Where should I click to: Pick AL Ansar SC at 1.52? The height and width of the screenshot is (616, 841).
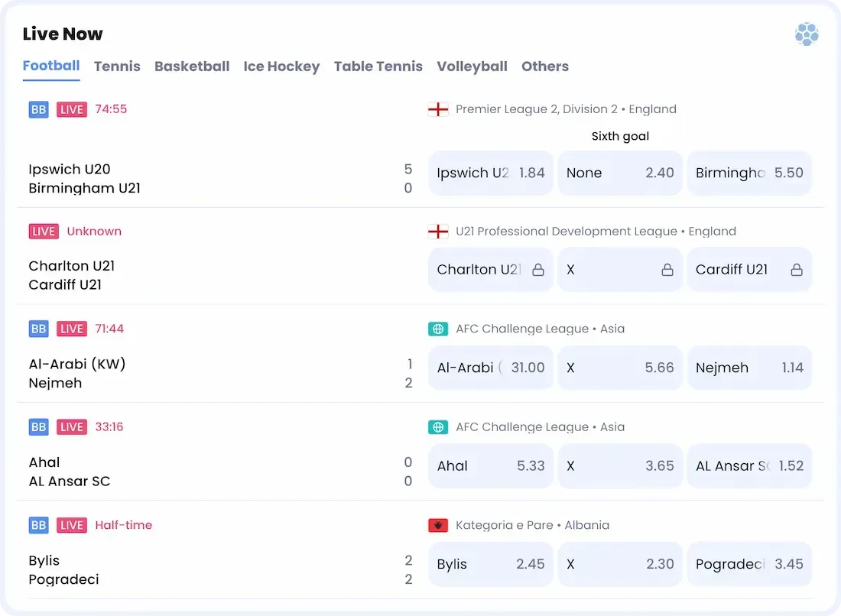click(x=749, y=466)
